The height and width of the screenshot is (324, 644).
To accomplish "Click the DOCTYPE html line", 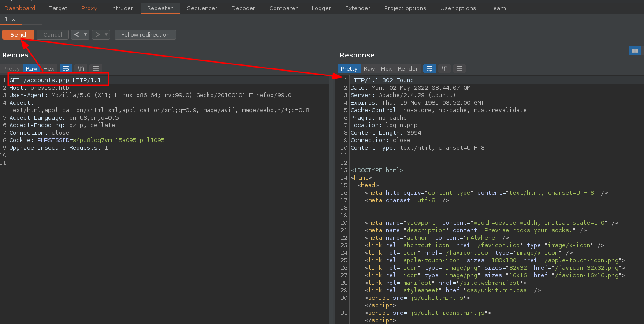I will (377, 170).
